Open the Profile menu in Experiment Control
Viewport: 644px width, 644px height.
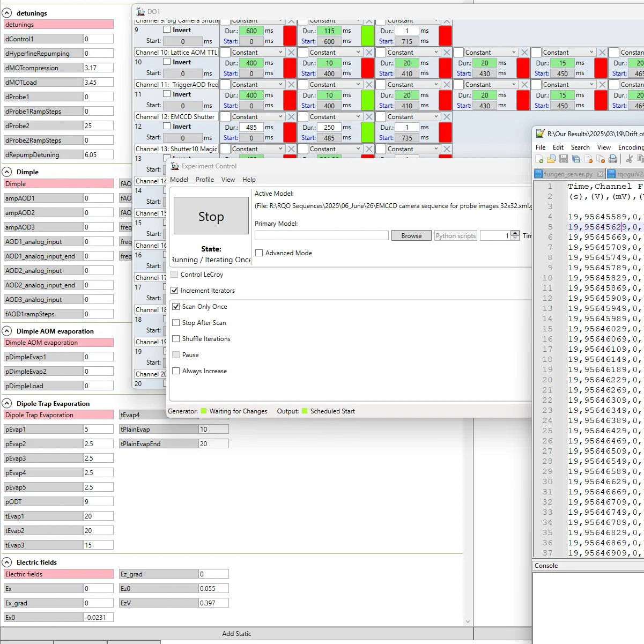204,180
